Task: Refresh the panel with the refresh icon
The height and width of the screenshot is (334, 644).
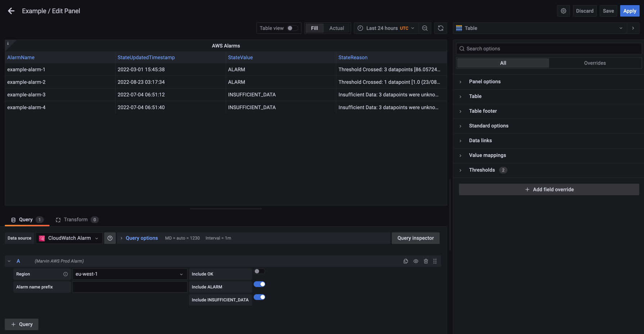Action: click(x=440, y=28)
